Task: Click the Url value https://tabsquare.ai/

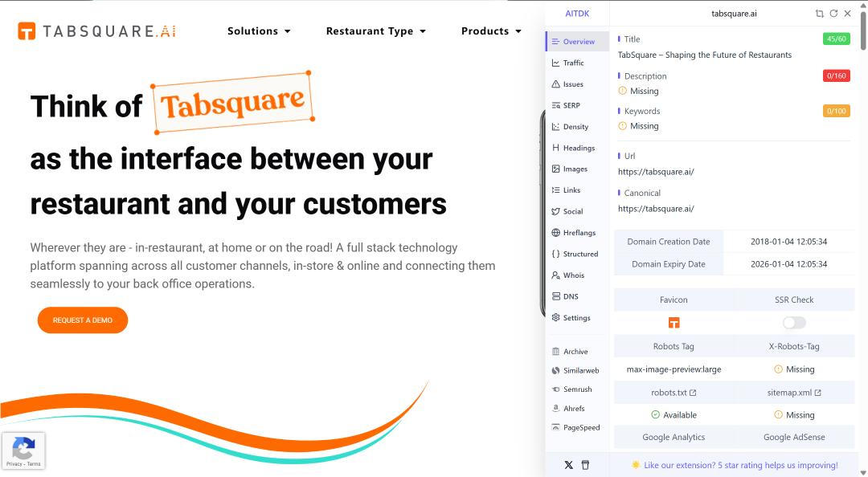Action: [x=656, y=172]
